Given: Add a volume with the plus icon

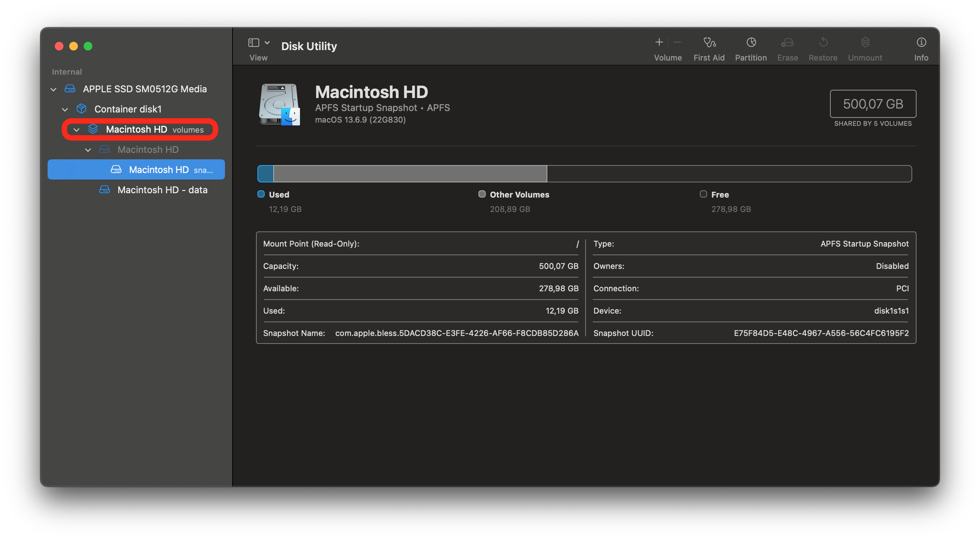Looking at the screenshot, I should [659, 42].
